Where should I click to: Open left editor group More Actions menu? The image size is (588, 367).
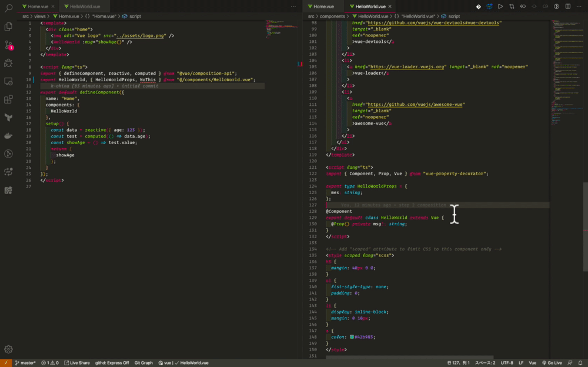pyautogui.click(x=293, y=6)
